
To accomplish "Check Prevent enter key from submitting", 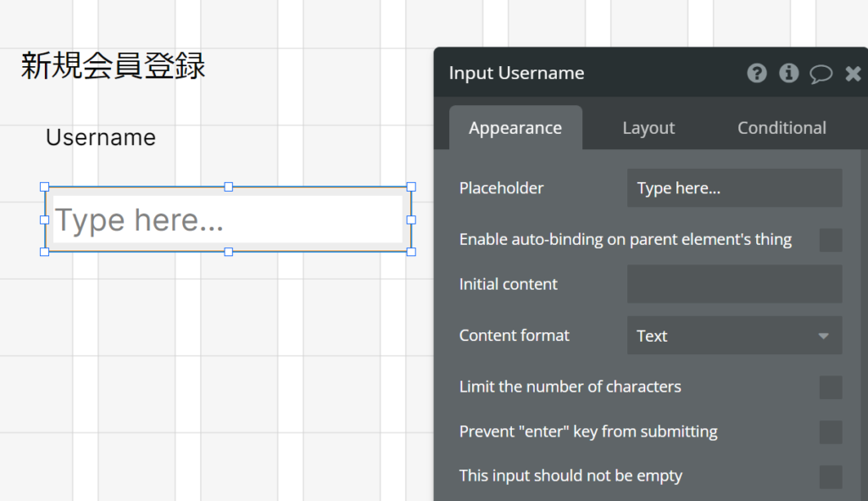I will (831, 432).
